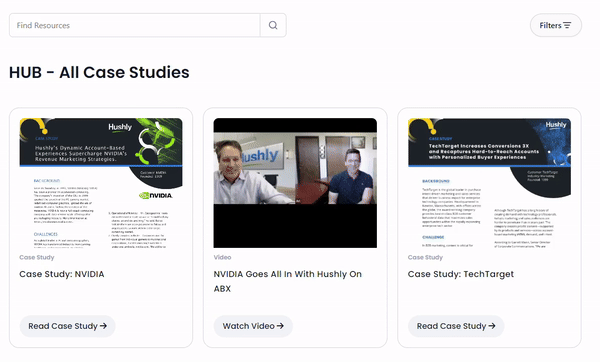Image resolution: width=600 pixels, height=362 pixels.
Task: Focus the Find Resources search field
Action: click(135, 25)
